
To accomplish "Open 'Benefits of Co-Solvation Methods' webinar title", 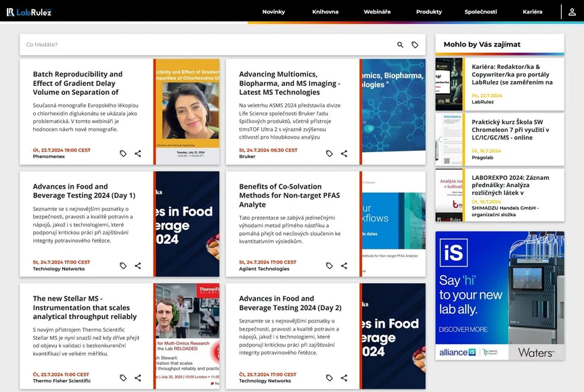I will (x=290, y=195).
